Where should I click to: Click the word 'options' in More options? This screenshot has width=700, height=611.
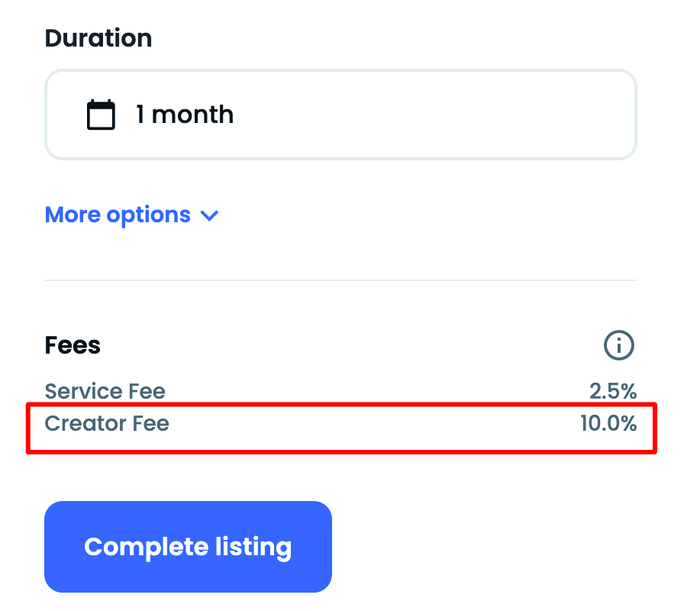[x=149, y=215]
